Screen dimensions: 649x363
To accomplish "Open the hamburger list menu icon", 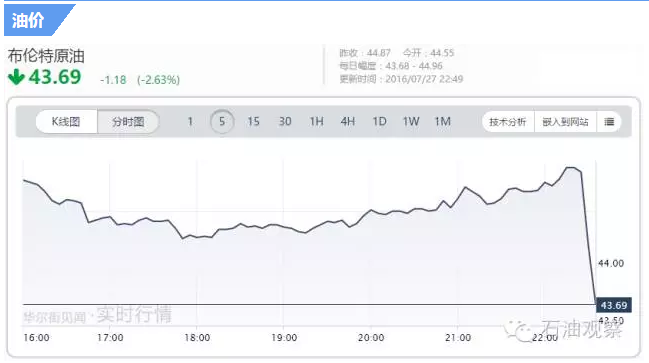I will click(609, 122).
